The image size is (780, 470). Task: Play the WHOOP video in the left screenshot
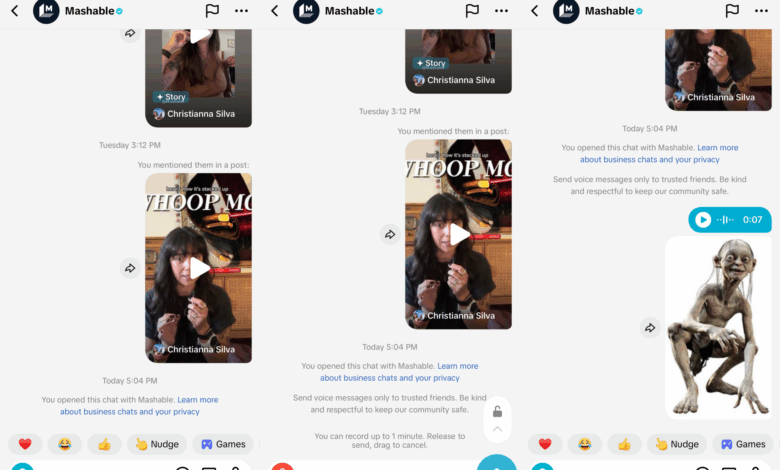pyautogui.click(x=199, y=268)
